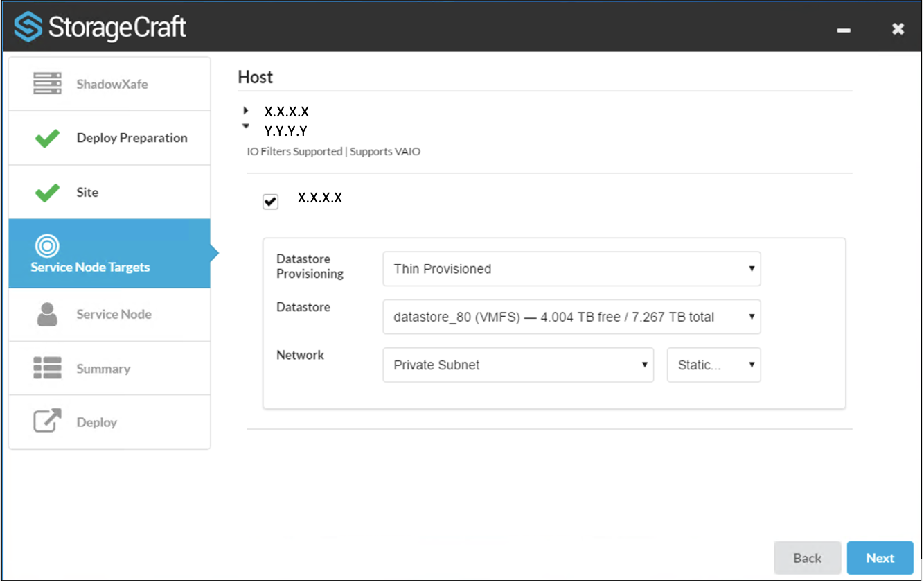Click the Deploy Preparation green checkmark icon
This screenshot has width=924, height=585.
click(47, 138)
